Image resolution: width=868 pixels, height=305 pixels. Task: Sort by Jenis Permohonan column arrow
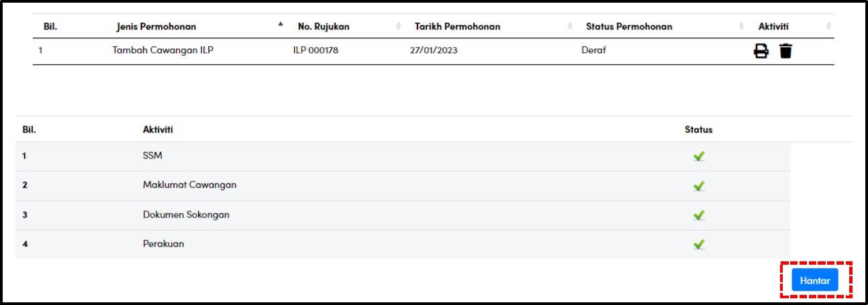click(281, 24)
